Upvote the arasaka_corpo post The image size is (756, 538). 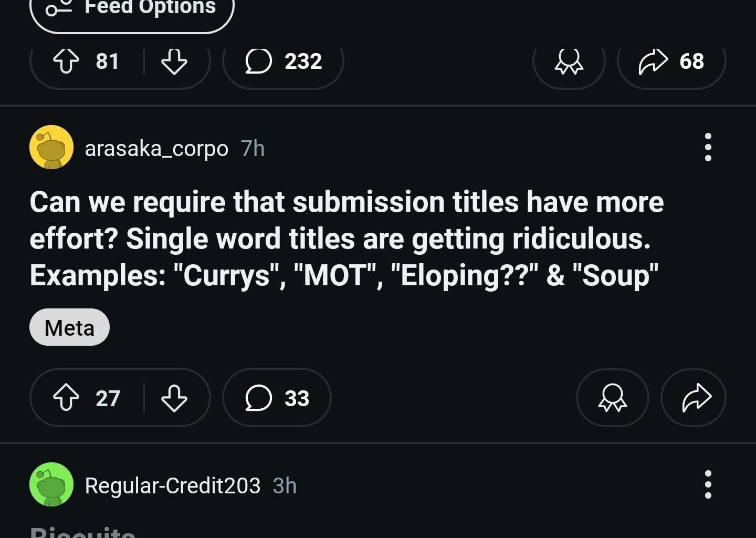click(x=66, y=398)
